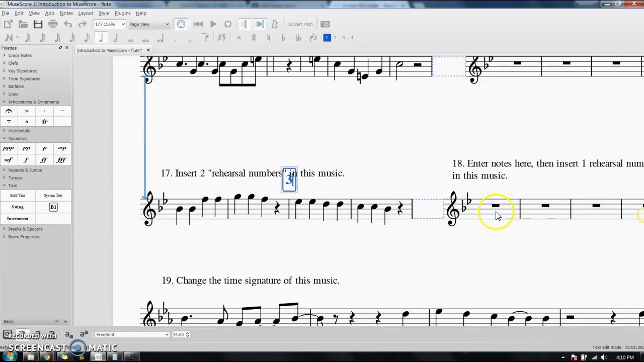Expand Time Signatures palette
644x362 pixels.
pyautogui.click(x=24, y=78)
